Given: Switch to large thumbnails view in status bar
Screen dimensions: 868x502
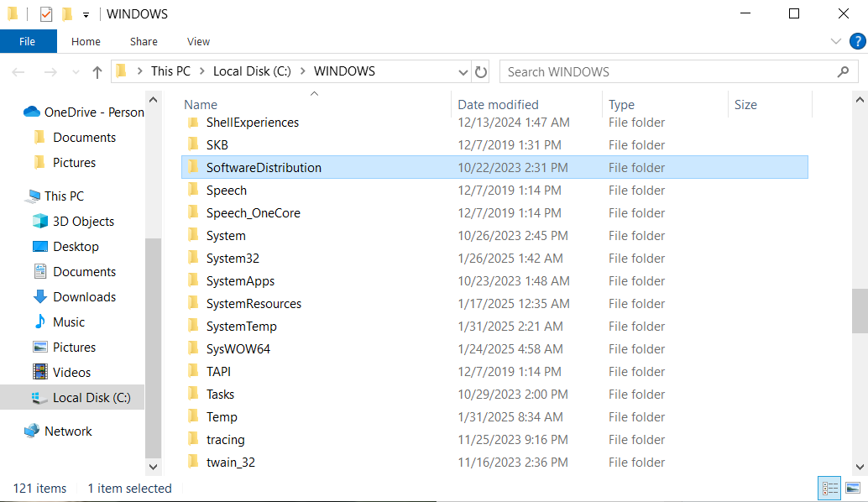Looking at the screenshot, I should pos(853,488).
